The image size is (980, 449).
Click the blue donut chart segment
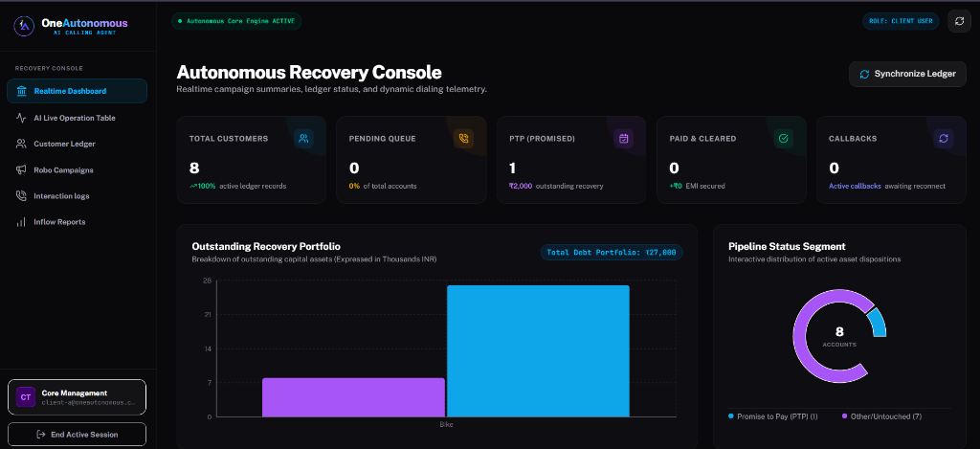(x=878, y=322)
